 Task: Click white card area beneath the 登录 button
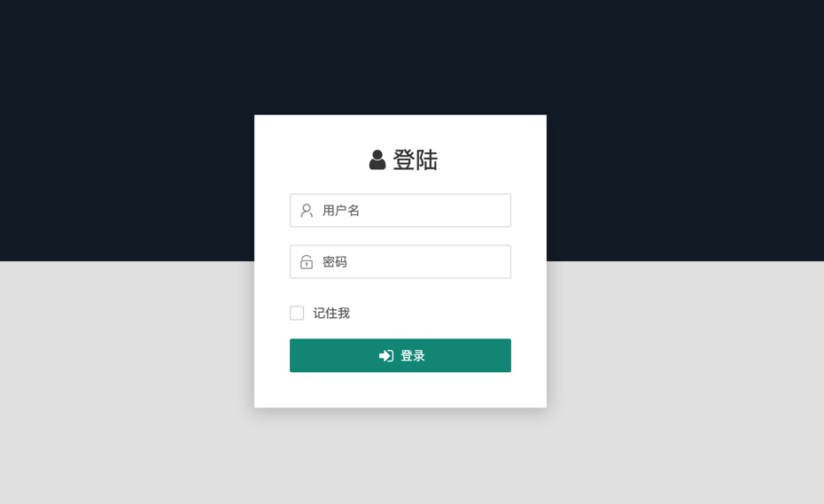[400, 390]
